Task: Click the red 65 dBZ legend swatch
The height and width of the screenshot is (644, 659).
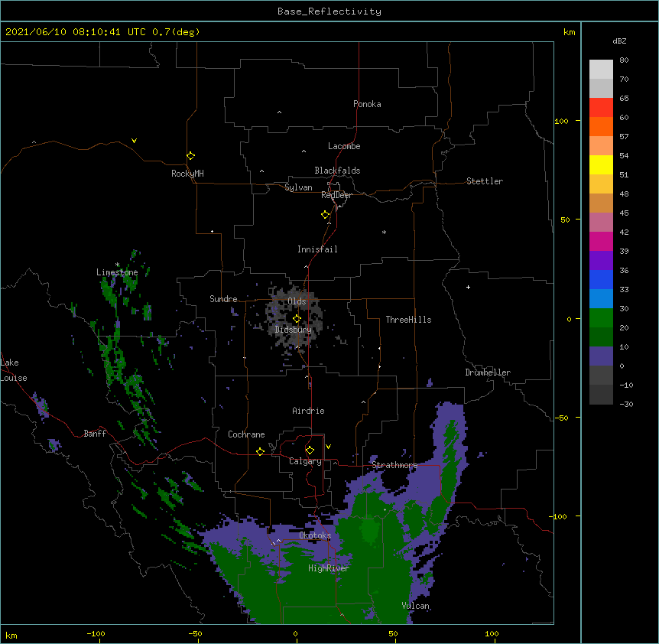Action: [601, 107]
